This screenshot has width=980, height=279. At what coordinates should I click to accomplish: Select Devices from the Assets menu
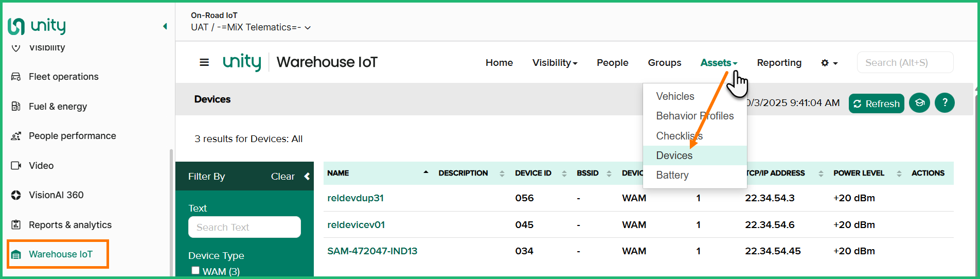point(674,155)
